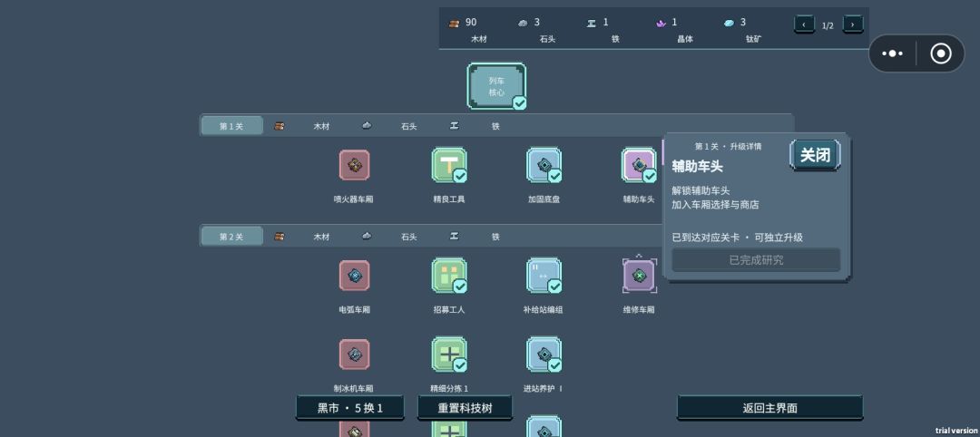Return via the 返回主界面 button
980x437 pixels.
click(x=769, y=408)
